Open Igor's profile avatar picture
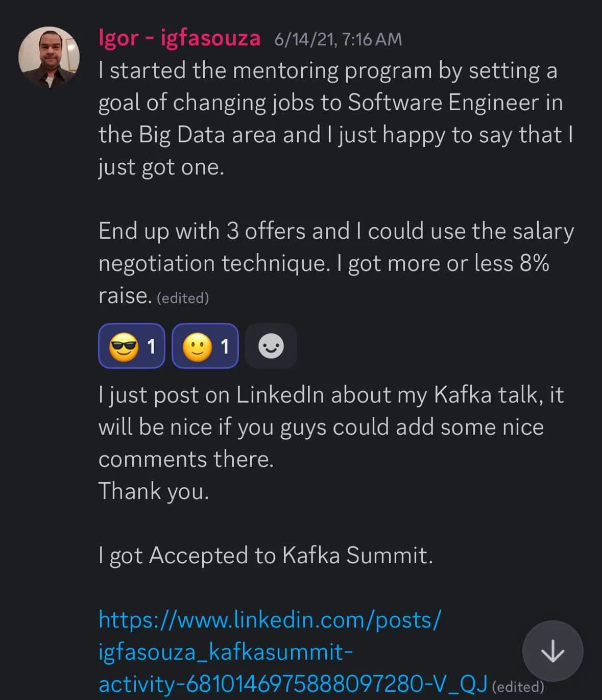602x700 pixels. (49, 57)
